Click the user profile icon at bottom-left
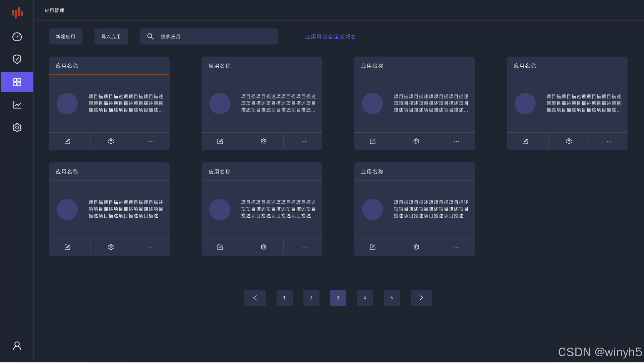 [17, 346]
